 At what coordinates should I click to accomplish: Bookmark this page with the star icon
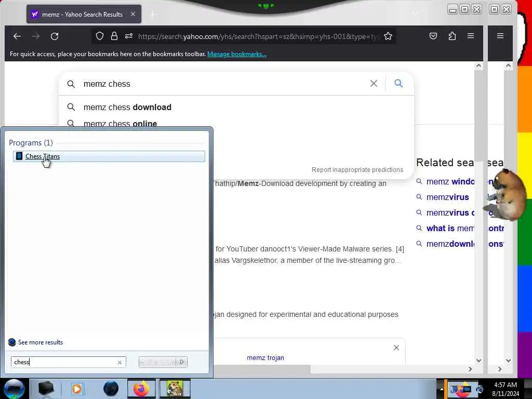[388, 36]
